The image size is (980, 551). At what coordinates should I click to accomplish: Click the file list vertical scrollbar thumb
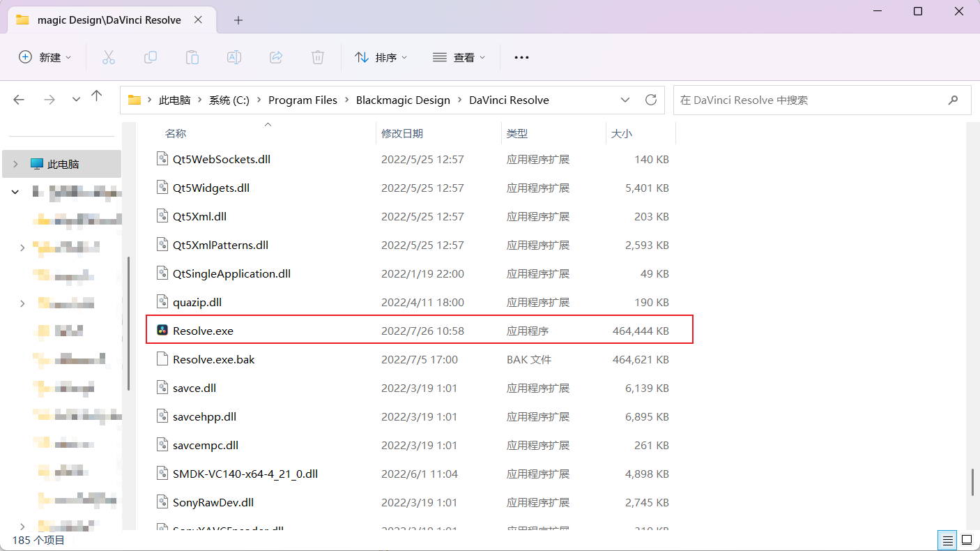click(x=973, y=482)
